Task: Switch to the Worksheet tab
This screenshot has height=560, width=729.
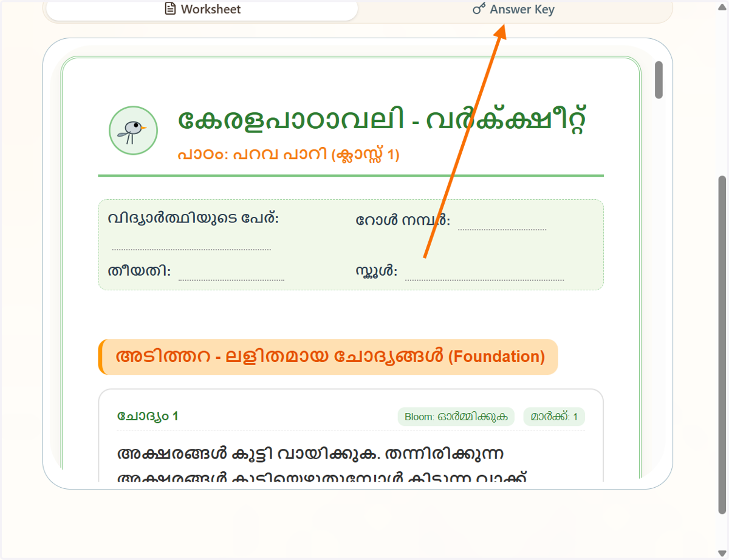Action: point(202,10)
